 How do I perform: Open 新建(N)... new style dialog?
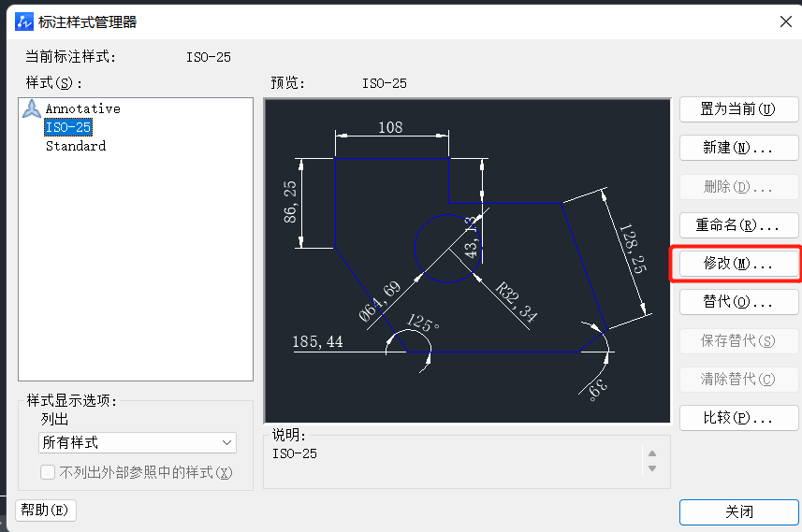[x=738, y=149]
